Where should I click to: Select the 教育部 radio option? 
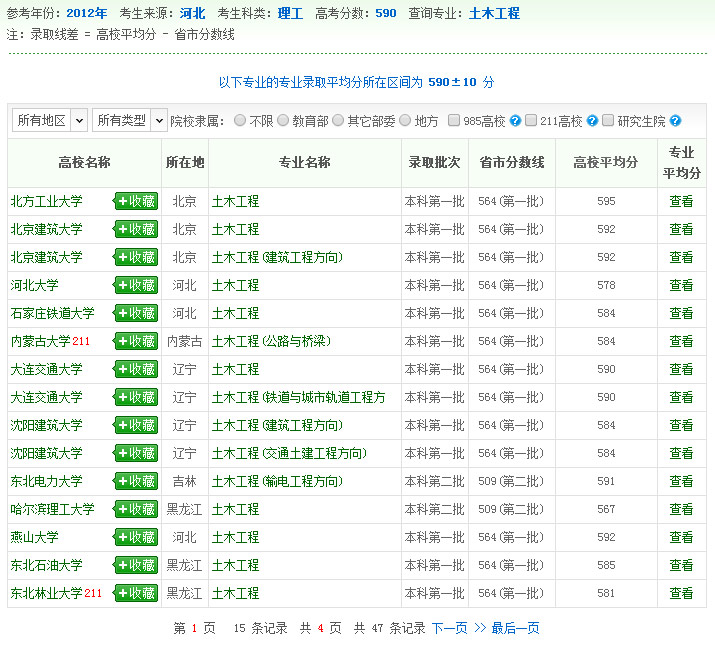point(283,120)
